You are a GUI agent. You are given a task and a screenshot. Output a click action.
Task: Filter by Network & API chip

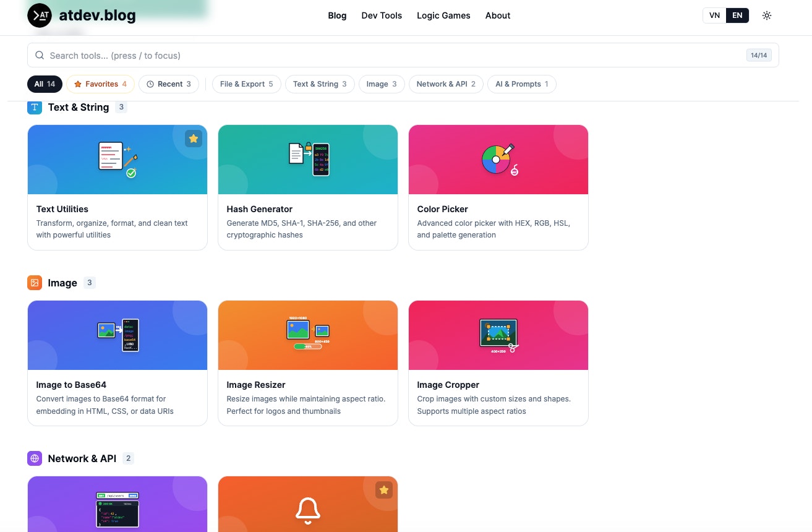(x=446, y=84)
